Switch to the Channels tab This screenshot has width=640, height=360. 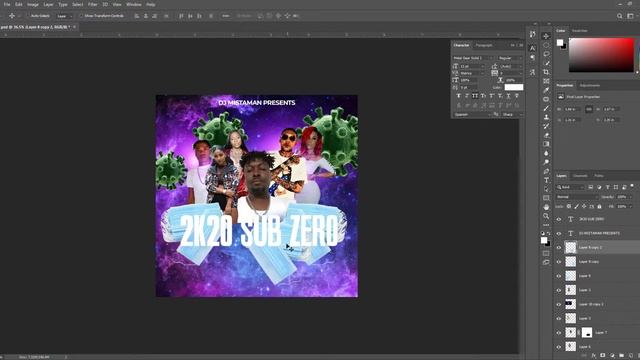point(580,176)
